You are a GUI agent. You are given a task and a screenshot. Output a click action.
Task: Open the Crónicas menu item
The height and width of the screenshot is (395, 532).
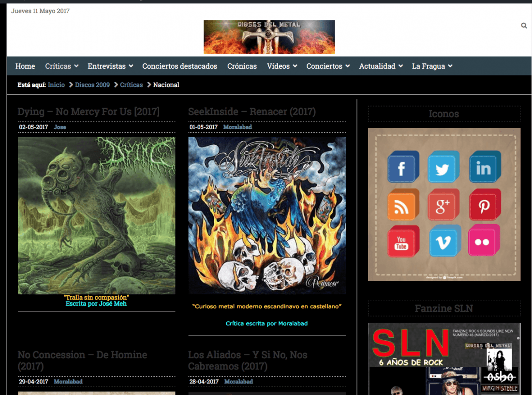click(x=242, y=66)
